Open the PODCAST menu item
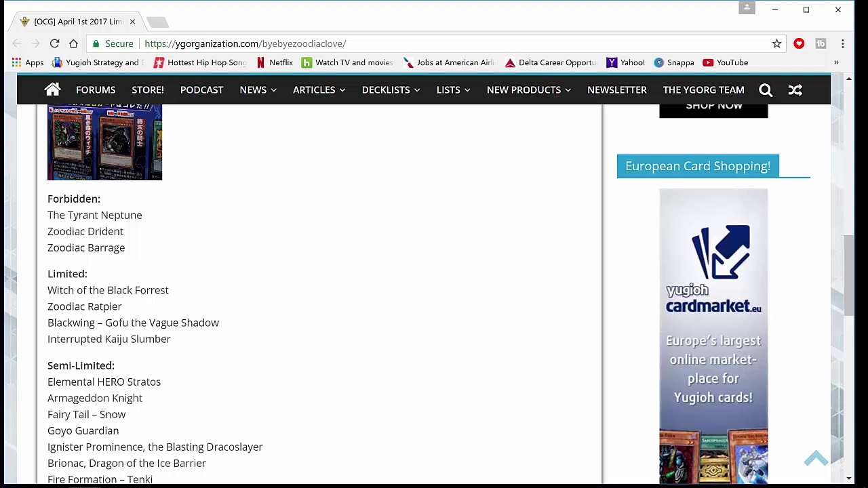The height and width of the screenshot is (488, 868). click(x=201, y=89)
